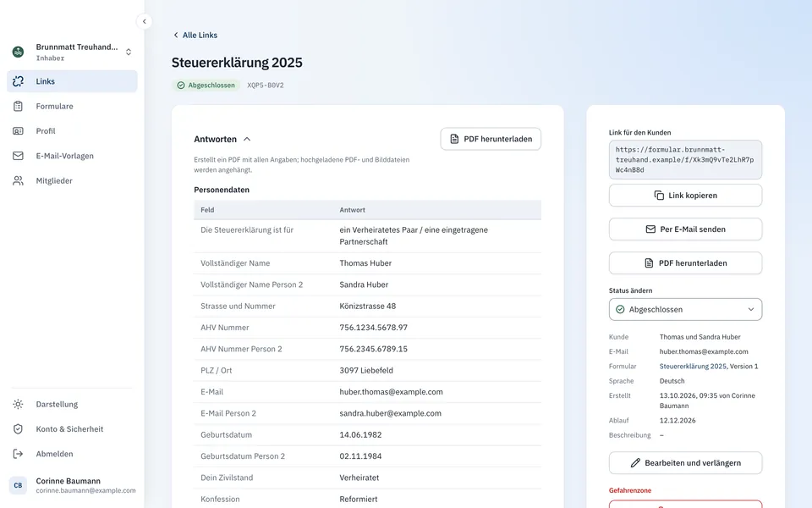Image resolution: width=812 pixels, height=508 pixels.
Task: Click the Antwort column header
Action: [x=352, y=210]
